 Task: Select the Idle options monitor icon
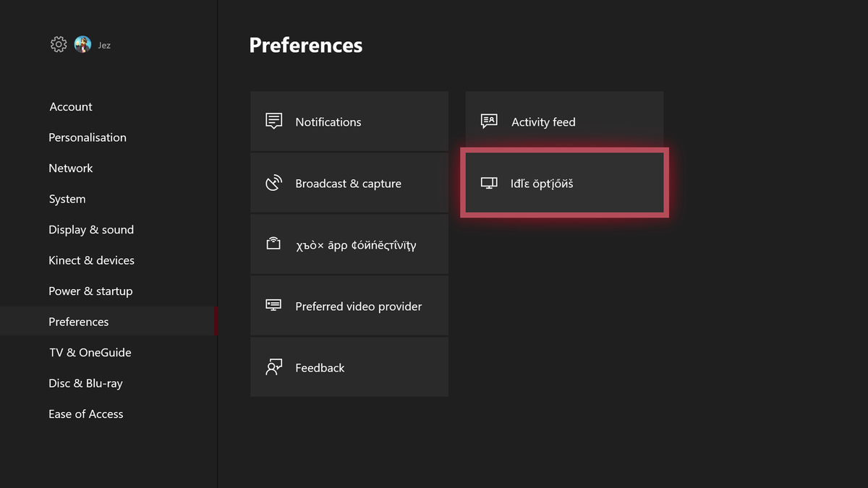[488, 182]
